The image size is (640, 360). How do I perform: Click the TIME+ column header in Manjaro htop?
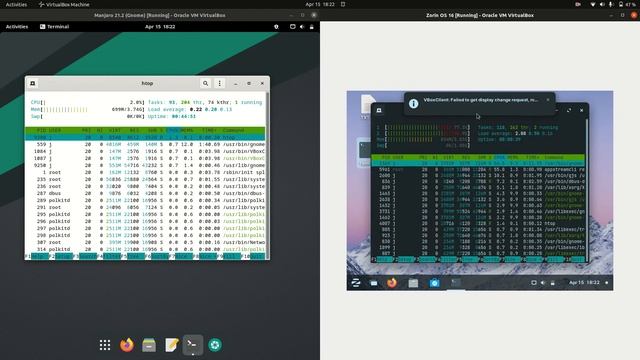point(209,130)
